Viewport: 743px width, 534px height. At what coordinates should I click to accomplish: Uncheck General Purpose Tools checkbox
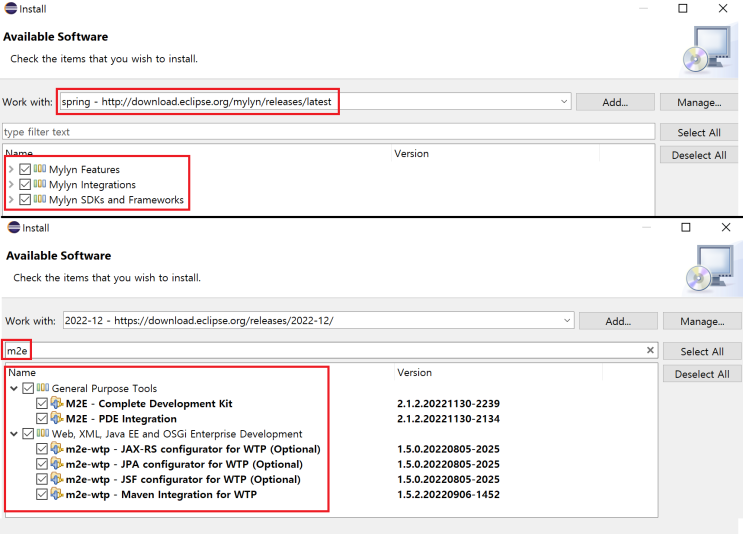click(x=28, y=388)
